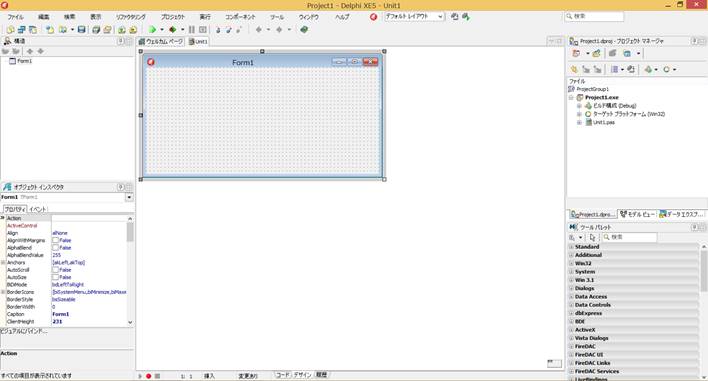Open the ファイル menu
Image resolution: width=708 pixels, height=381 pixels.
(x=15, y=17)
